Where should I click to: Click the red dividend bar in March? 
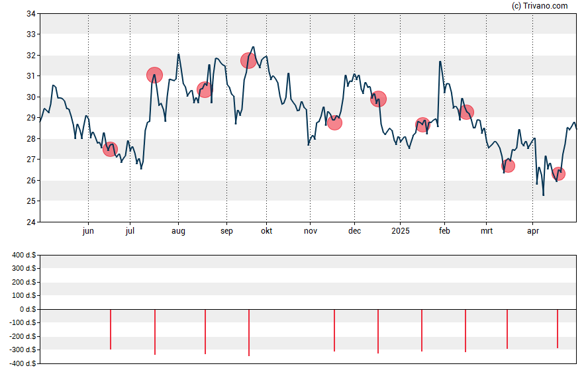(507, 329)
